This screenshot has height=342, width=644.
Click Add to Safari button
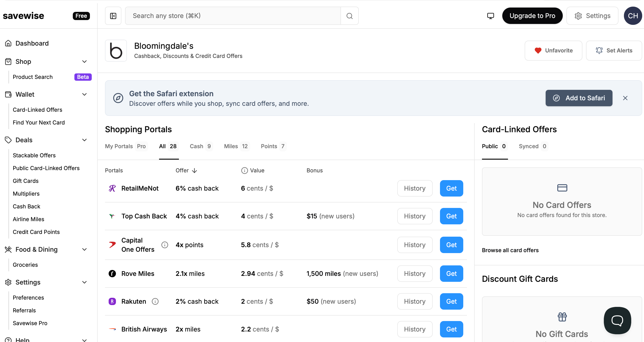pos(579,98)
